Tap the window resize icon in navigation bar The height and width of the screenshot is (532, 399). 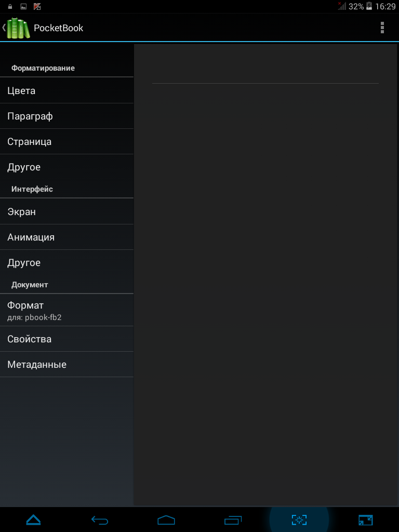[366, 520]
